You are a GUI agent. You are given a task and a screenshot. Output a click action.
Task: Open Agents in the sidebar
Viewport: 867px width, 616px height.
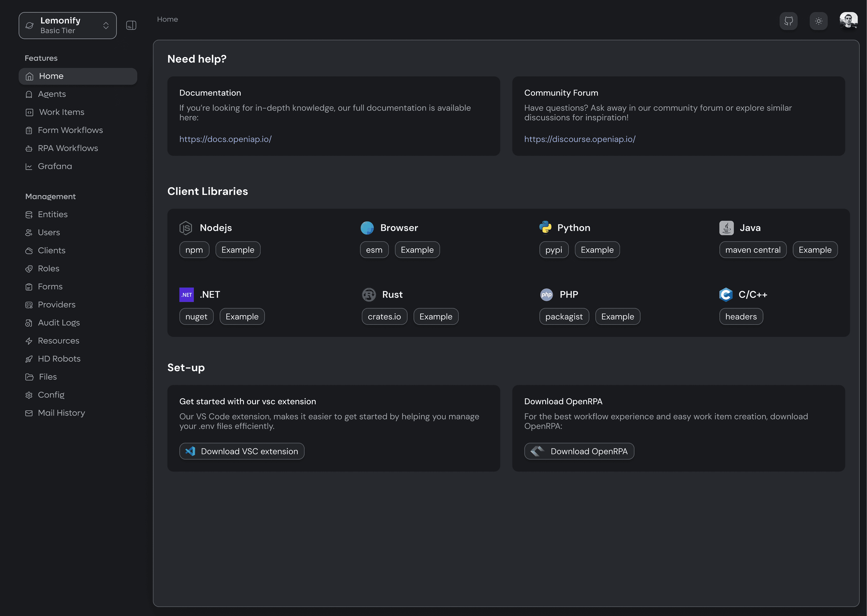[52, 94]
